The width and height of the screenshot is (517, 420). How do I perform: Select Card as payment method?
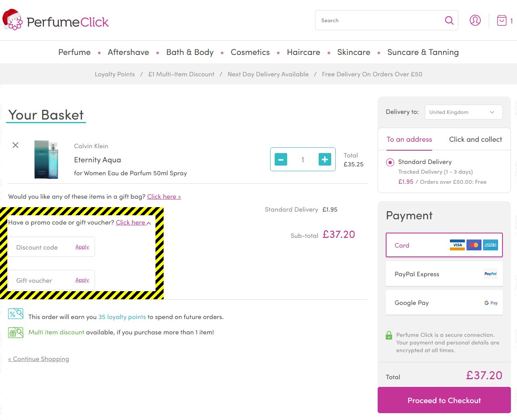pos(444,245)
